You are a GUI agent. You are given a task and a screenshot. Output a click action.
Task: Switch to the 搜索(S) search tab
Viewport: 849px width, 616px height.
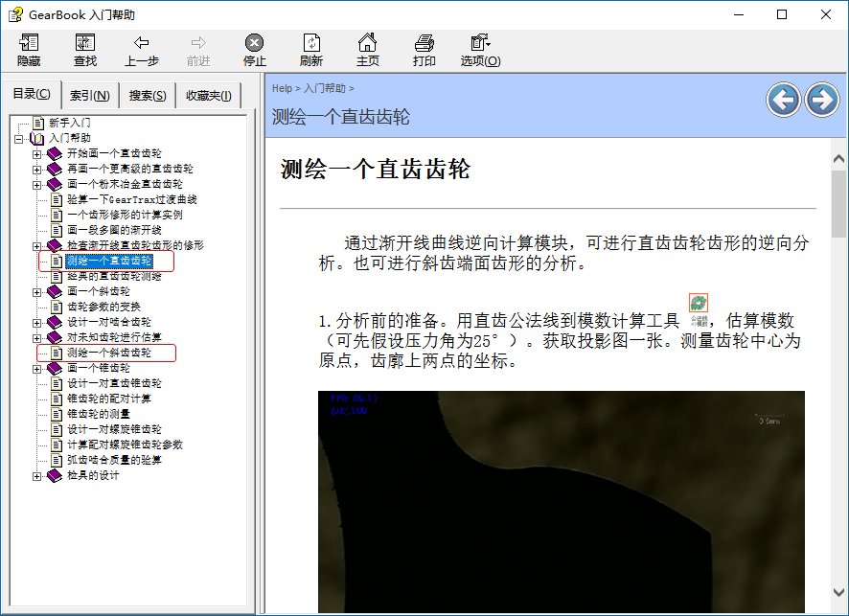(x=148, y=96)
